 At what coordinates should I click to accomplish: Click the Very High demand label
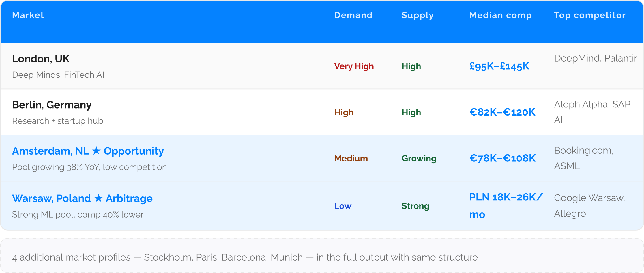click(354, 66)
